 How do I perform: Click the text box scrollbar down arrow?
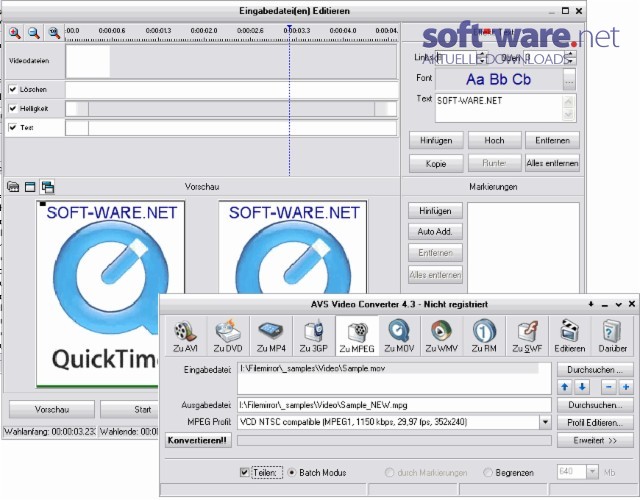tap(569, 116)
